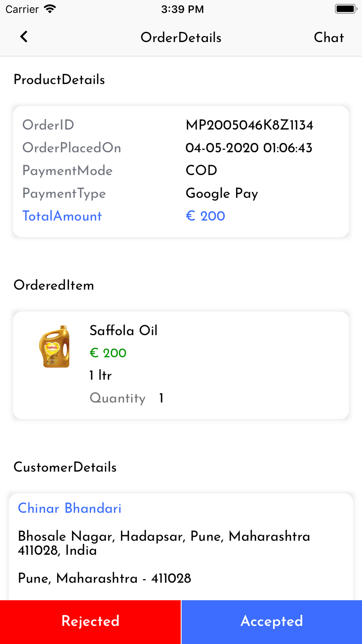Tap the order ID MP2005046K8Z1134
Viewport: 362px width, 644px height.
pos(249,125)
